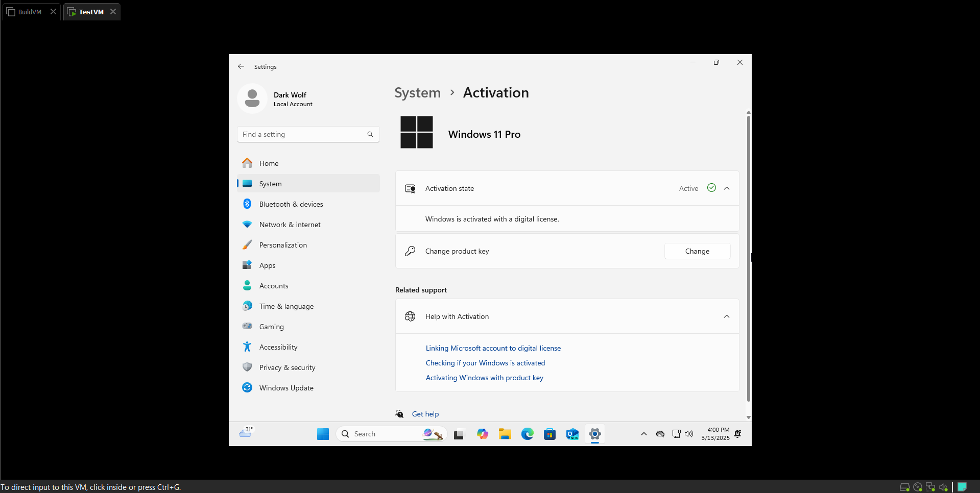Open notifications bell icon
980x493 pixels.
pyautogui.click(x=738, y=434)
